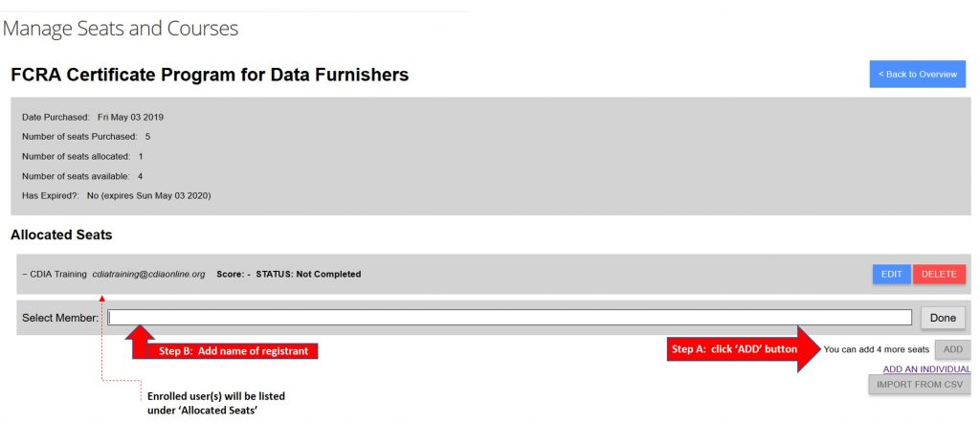Click the Step B red arrow label

tap(234, 351)
